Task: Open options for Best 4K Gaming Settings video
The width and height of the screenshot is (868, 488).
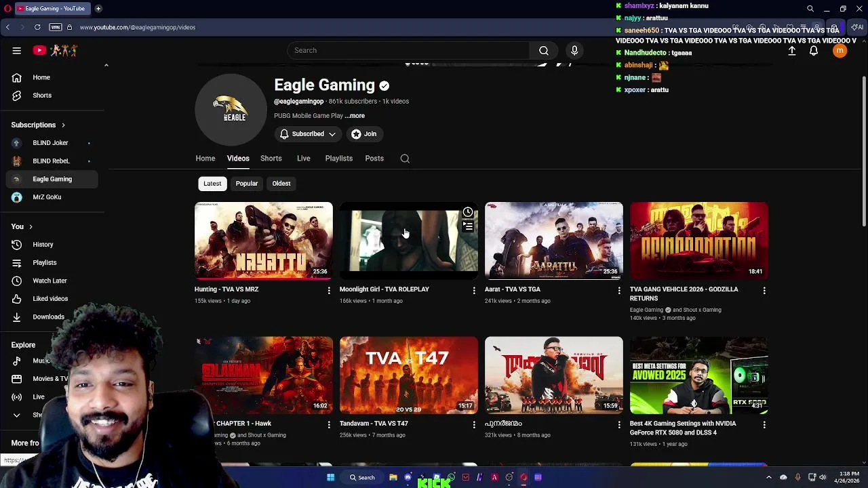Action: (x=764, y=424)
